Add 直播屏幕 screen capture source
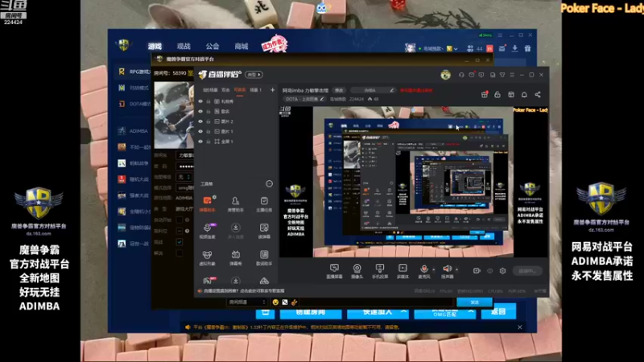Screen dimensions: 644x362 coord(334,271)
